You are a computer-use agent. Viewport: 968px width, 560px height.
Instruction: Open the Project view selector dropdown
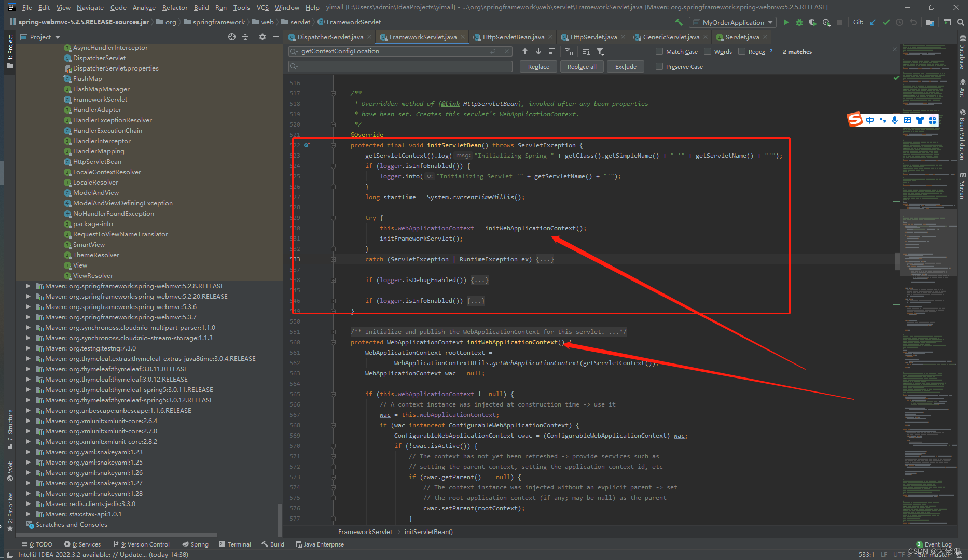tap(40, 37)
